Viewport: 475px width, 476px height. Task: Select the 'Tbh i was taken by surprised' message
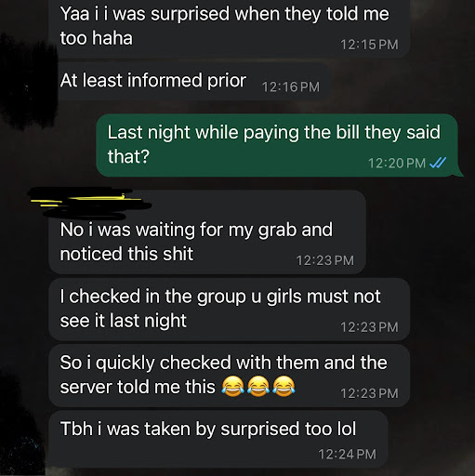(x=218, y=440)
